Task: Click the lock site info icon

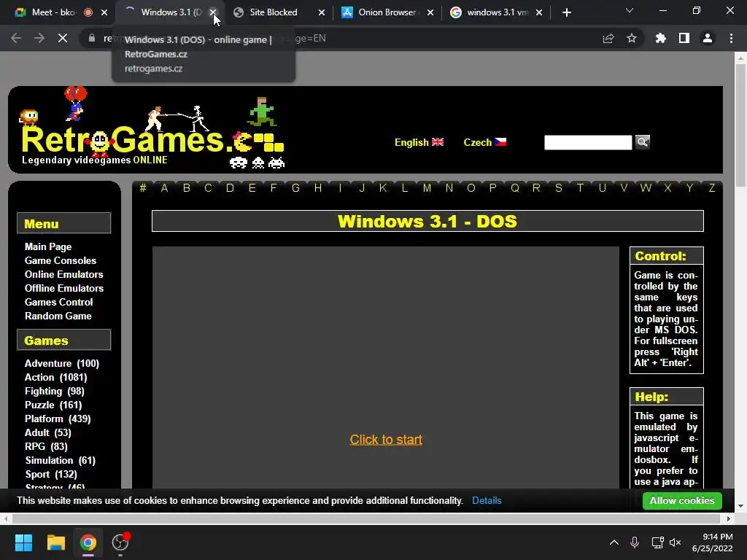Action: coord(92,38)
